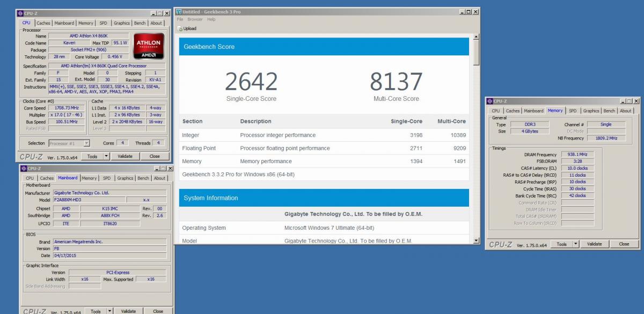644x314 pixels.
Task: Open the File menu in Geekbench
Action: pos(180,19)
